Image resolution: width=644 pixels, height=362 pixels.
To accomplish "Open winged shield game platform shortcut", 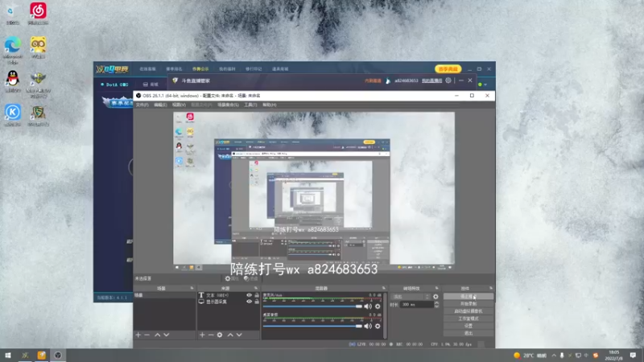I will [38, 84].
